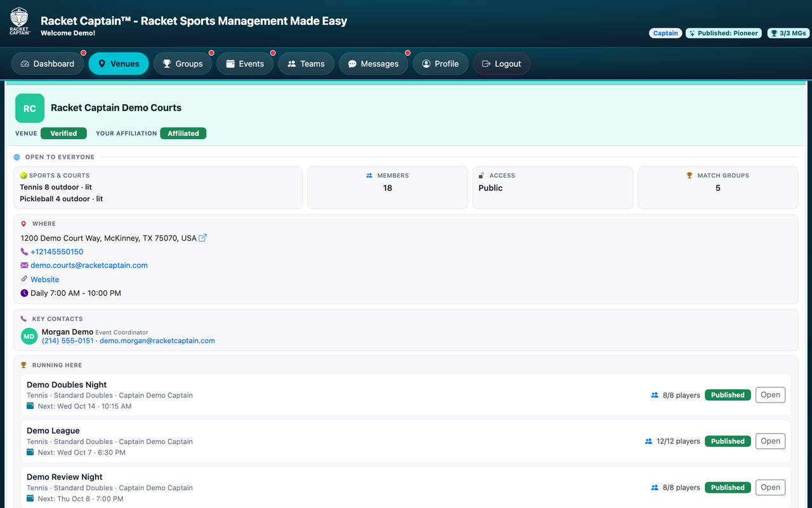The height and width of the screenshot is (508, 812).
Task: Click the RC venue avatar badge
Action: (30, 108)
